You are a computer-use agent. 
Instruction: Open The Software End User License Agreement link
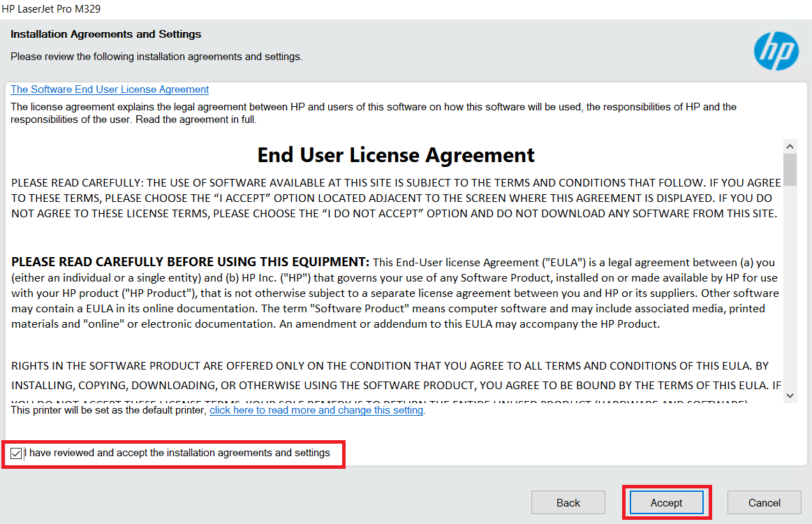(x=110, y=89)
